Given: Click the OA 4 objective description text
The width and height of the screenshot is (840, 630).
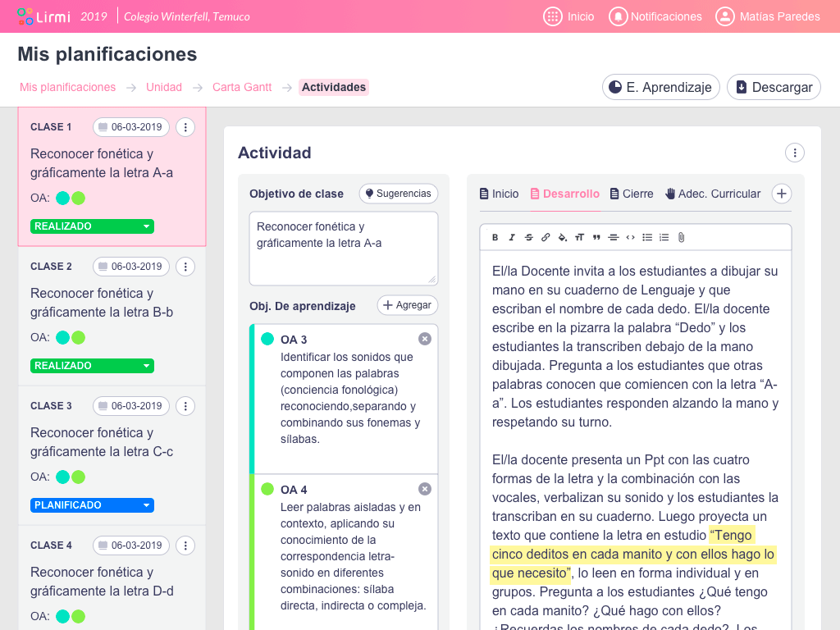Looking at the screenshot, I should coord(354,556).
